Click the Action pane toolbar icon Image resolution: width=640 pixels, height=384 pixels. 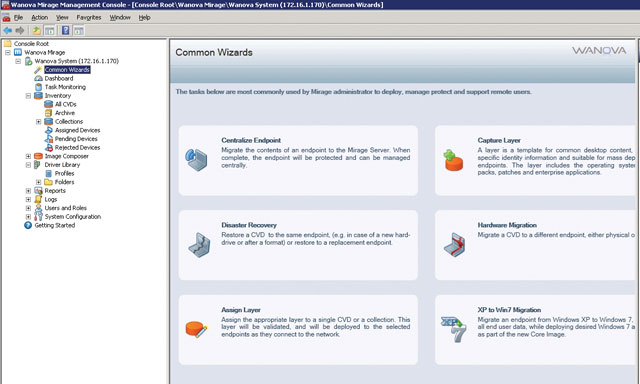[79, 30]
